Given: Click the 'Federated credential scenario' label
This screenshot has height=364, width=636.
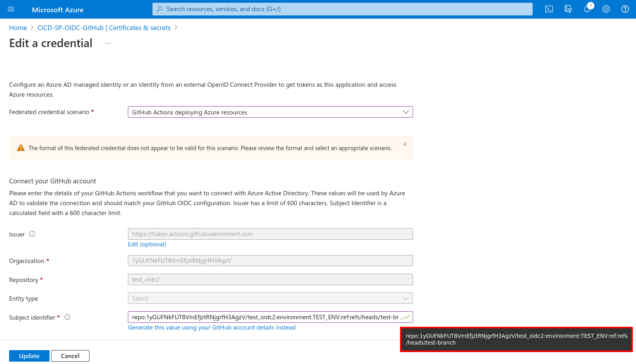Looking at the screenshot, I should (x=49, y=112).
